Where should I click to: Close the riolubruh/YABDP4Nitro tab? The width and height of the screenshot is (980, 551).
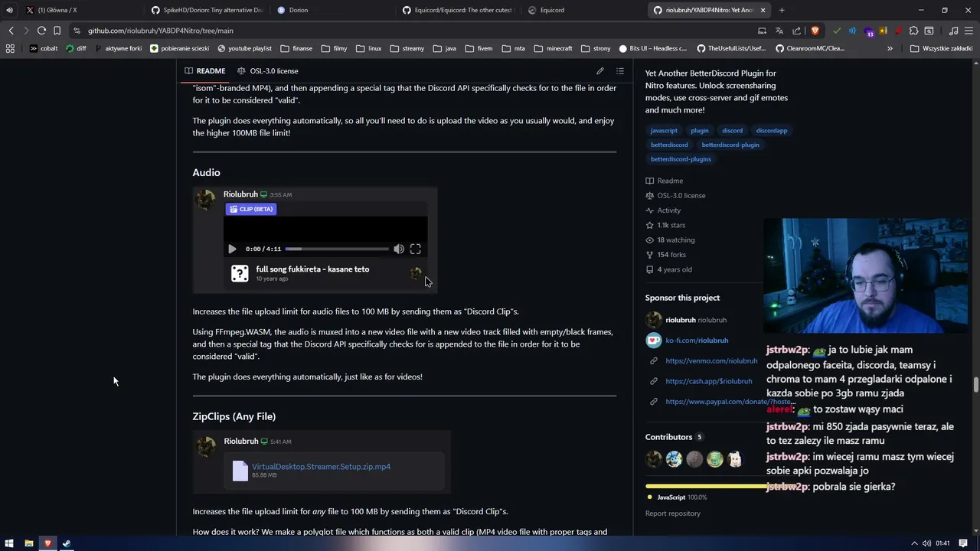tap(763, 10)
